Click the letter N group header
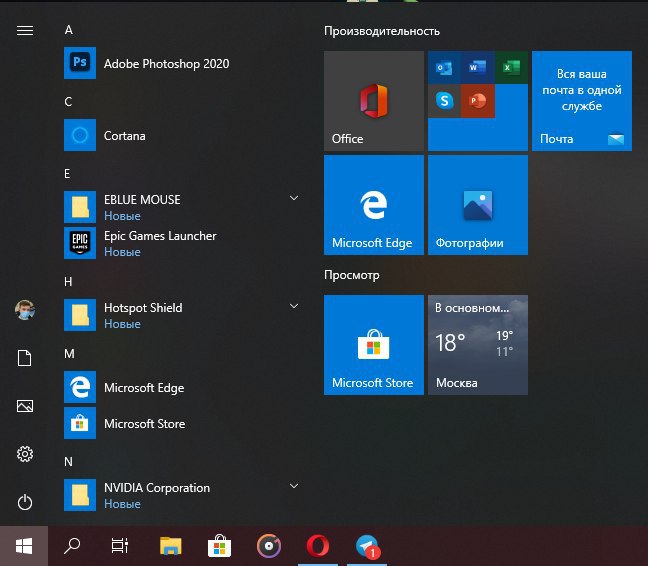648x566 pixels. (69, 461)
